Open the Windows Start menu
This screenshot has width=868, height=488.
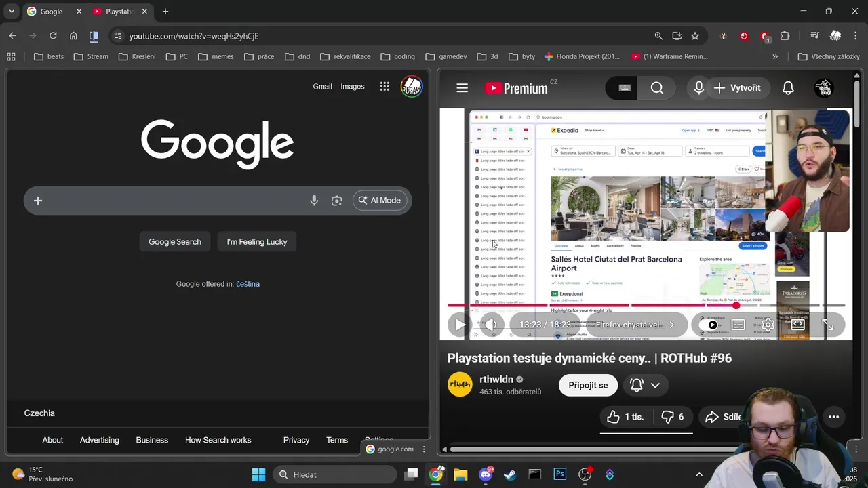258,474
